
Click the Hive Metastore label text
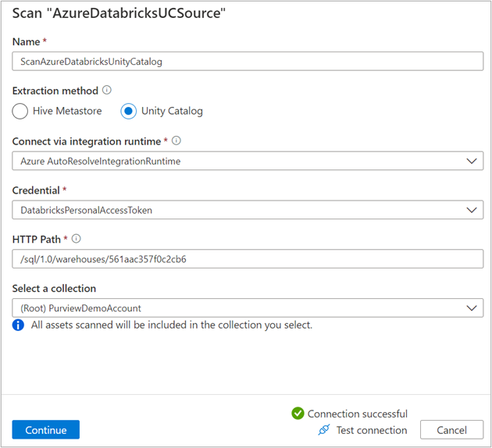67,111
